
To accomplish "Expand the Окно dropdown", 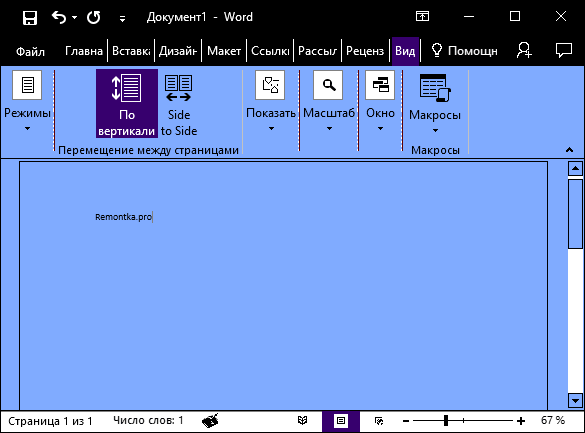I will pos(380,129).
